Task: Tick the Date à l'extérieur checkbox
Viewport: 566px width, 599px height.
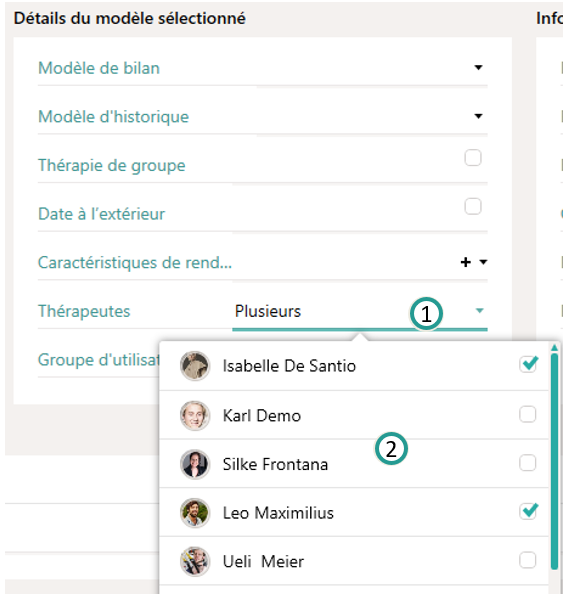Action: [x=473, y=206]
